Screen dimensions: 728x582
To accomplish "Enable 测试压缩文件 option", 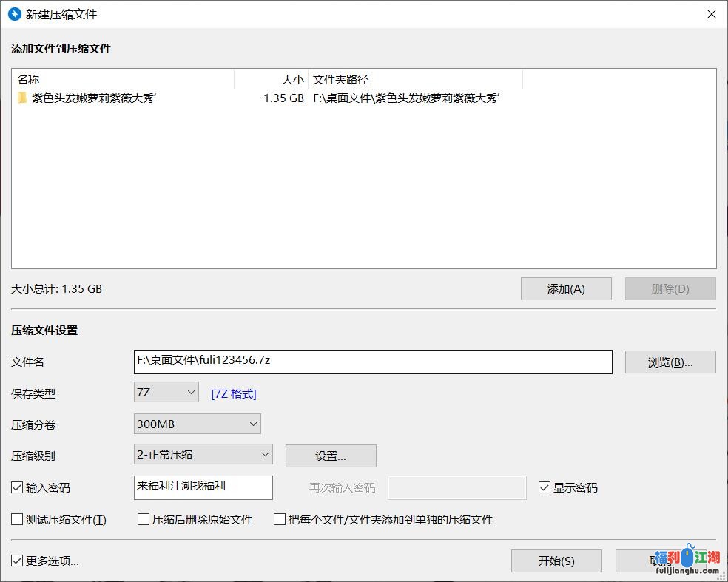I will click(15, 519).
